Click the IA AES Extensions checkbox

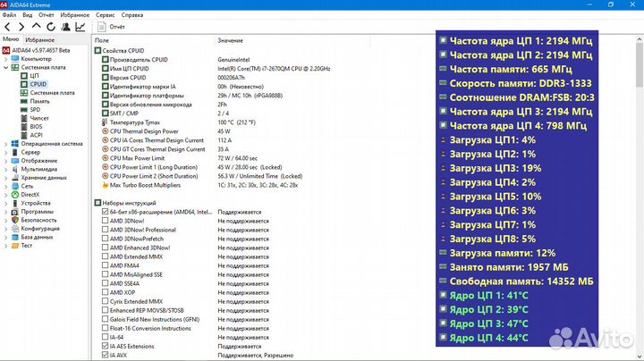pyautogui.click(x=106, y=346)
